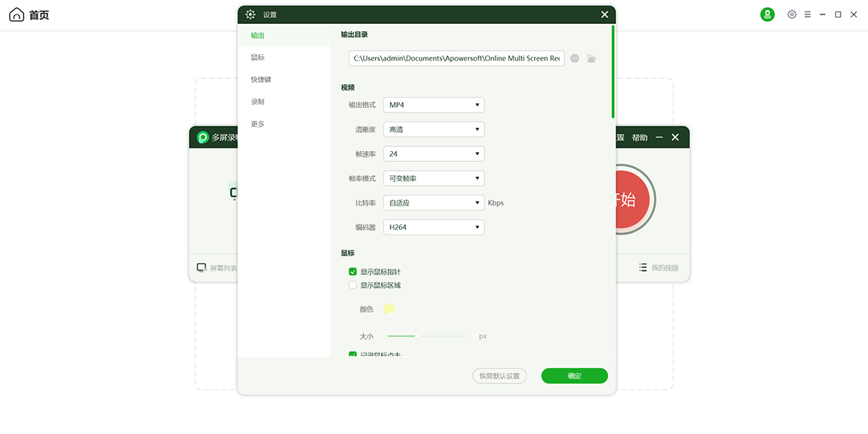Screen dimensions: 868x434
Task: Enable 显示鼠标区域 checkbox
Action: (353, 285)
